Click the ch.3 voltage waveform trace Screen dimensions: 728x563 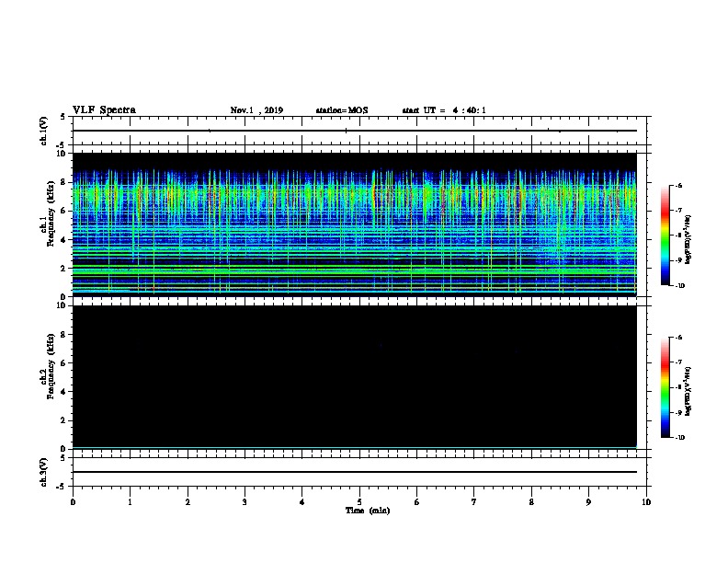pos(355,472)
